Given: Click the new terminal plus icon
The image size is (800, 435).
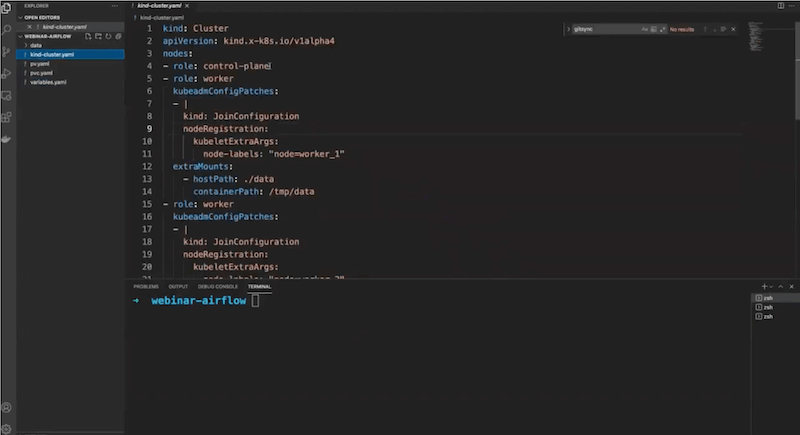Looking at the screenshot, I should point(763,286).
